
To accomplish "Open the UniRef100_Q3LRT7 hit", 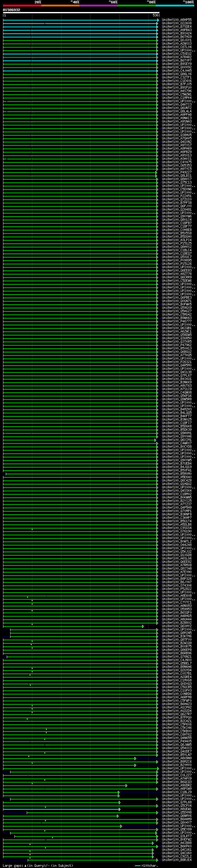I will (176, 836).
